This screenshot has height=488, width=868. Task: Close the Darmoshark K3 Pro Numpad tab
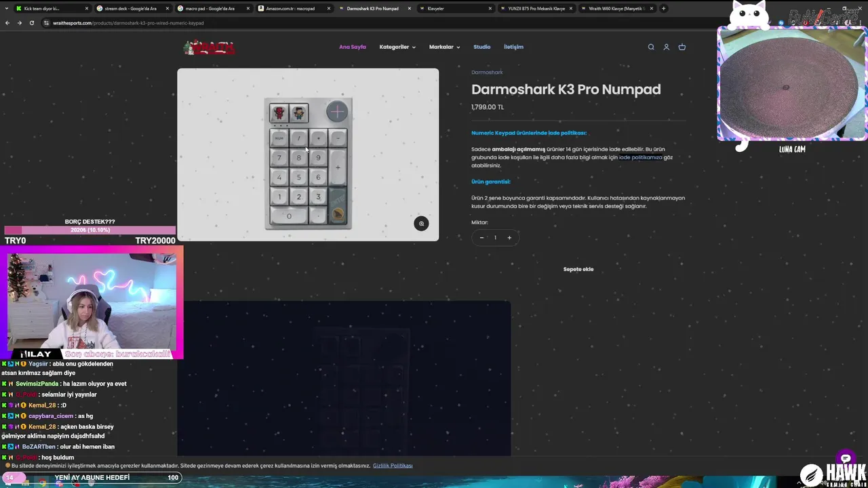[x=410, y=8]
